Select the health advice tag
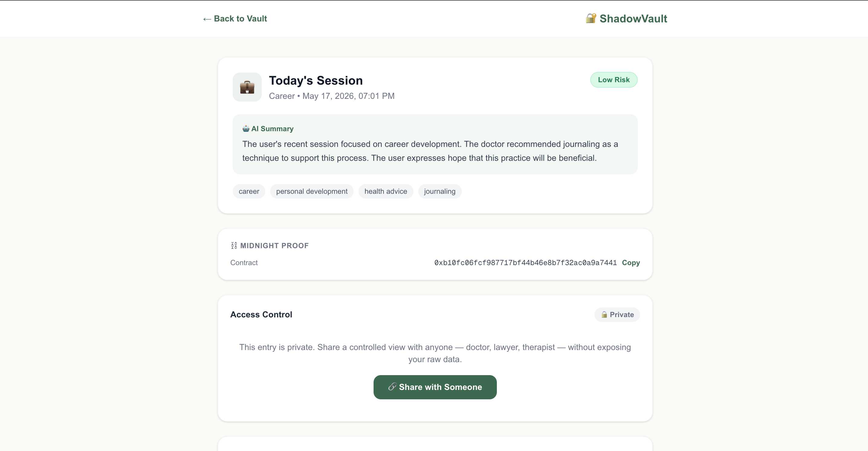Viewport: 868px width, 451px height. pos(385,191)
